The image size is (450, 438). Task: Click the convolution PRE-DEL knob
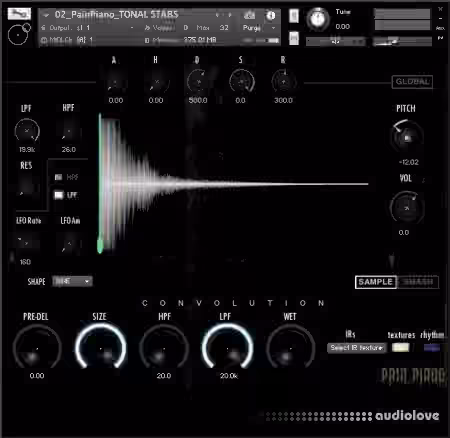point(37,348)
